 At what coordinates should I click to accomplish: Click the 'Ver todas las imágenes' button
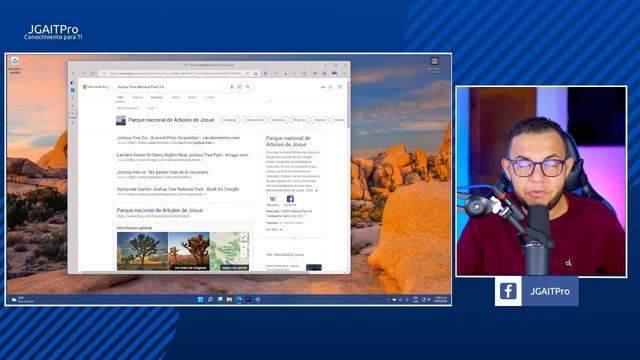[191, 268]
